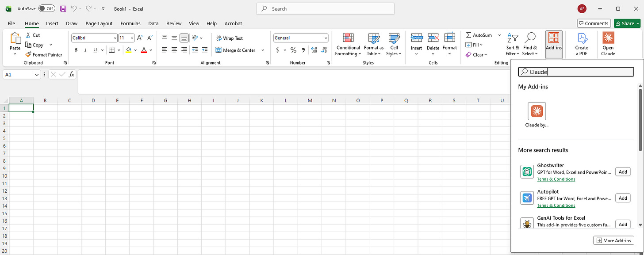Select column header D
The width and height of the screenshot is (644, 255).
[x=93, y=101]
